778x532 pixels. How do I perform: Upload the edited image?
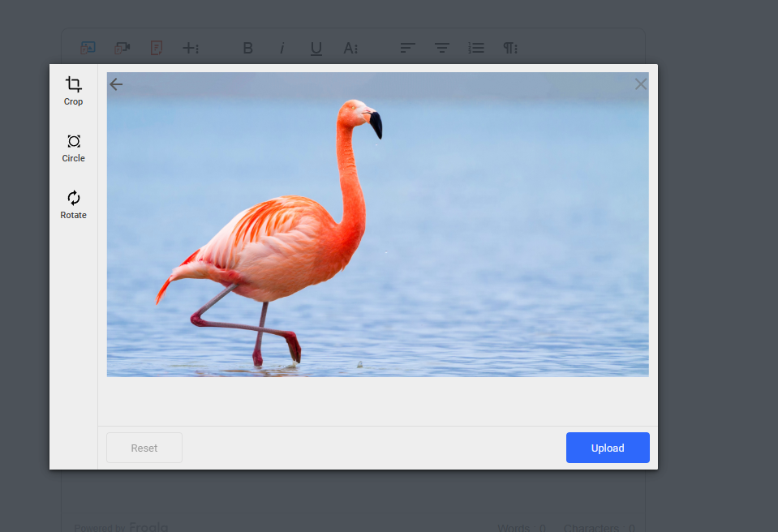pos(608,447)
